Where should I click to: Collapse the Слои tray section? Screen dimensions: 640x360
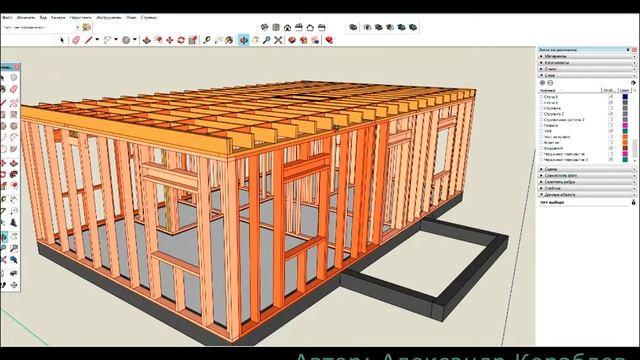(x=586, y=76)
